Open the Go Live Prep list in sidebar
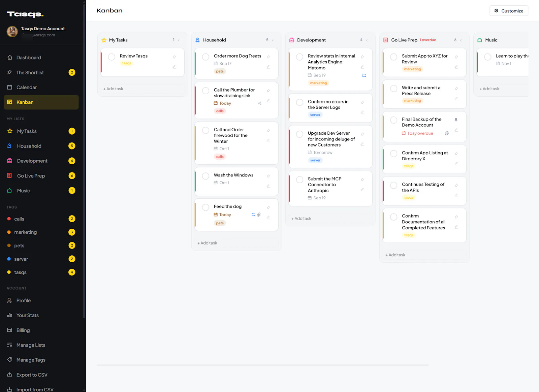The height and width of the screenshot is (392, 539). click(41, 176)
